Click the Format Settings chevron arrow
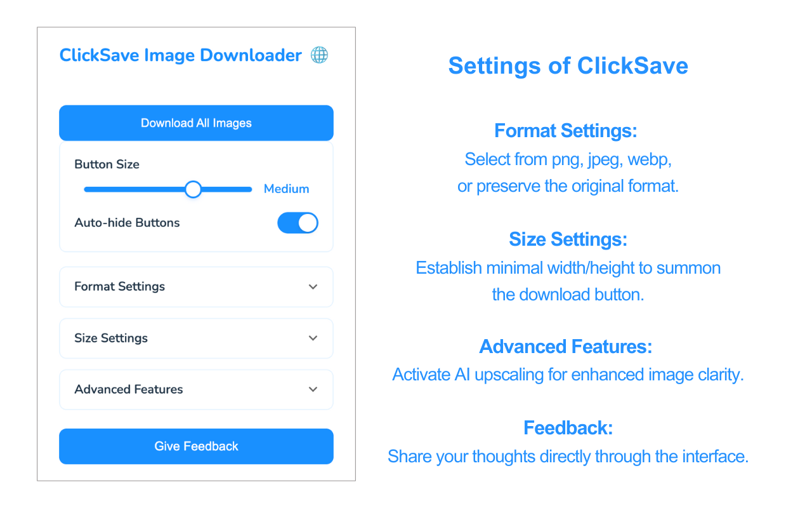 point(313,287)
